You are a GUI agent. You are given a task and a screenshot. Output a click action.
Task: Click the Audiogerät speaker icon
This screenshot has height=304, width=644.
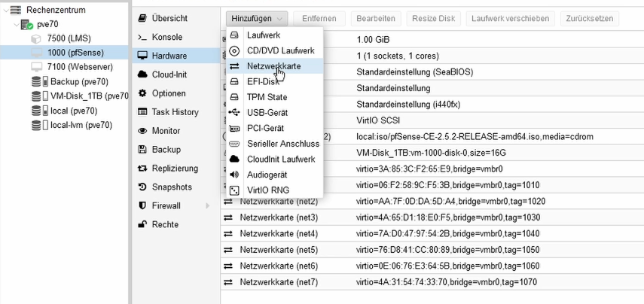pyautogui.click(x=234, y=175)
